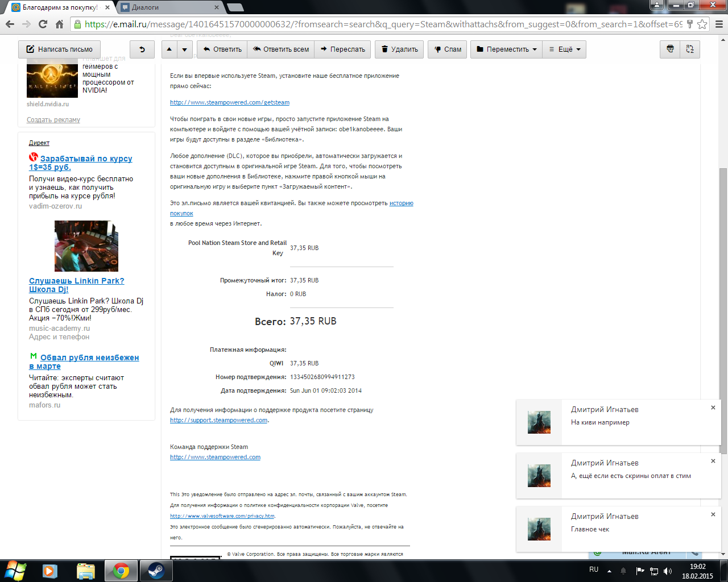Expand the Ещё menu
Viewport: 728px width, 582px height.
point(564,49)
